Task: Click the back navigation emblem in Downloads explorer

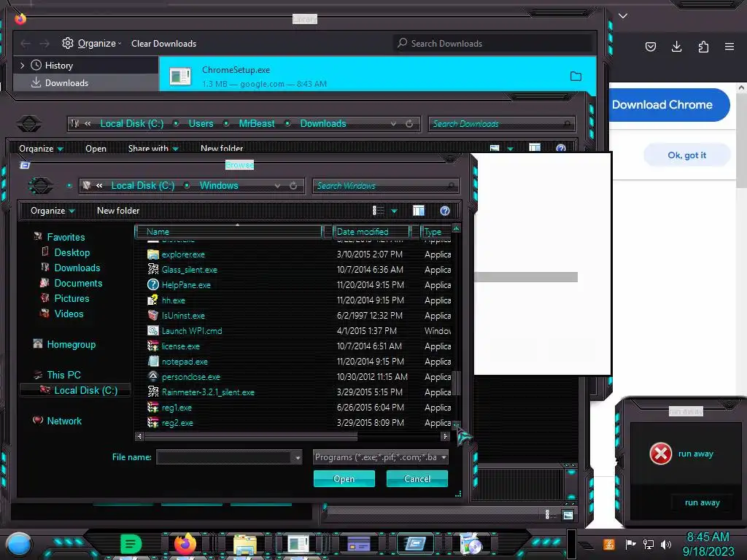Action: (29, 124)
